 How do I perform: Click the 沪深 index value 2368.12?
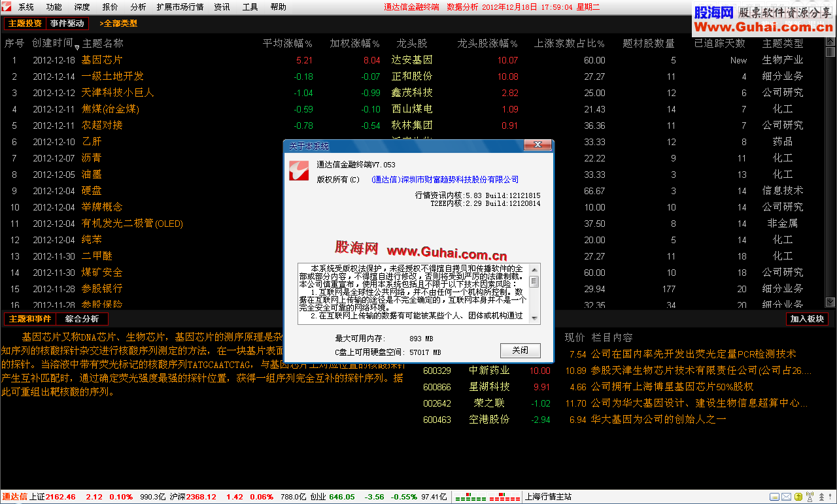click(x=201, y=497)
